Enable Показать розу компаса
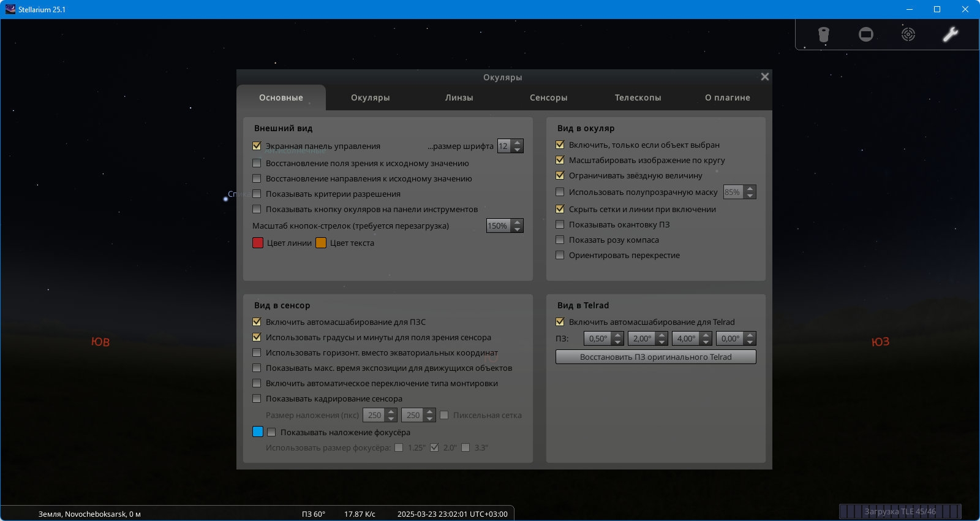980x521 pixels. 560,240
